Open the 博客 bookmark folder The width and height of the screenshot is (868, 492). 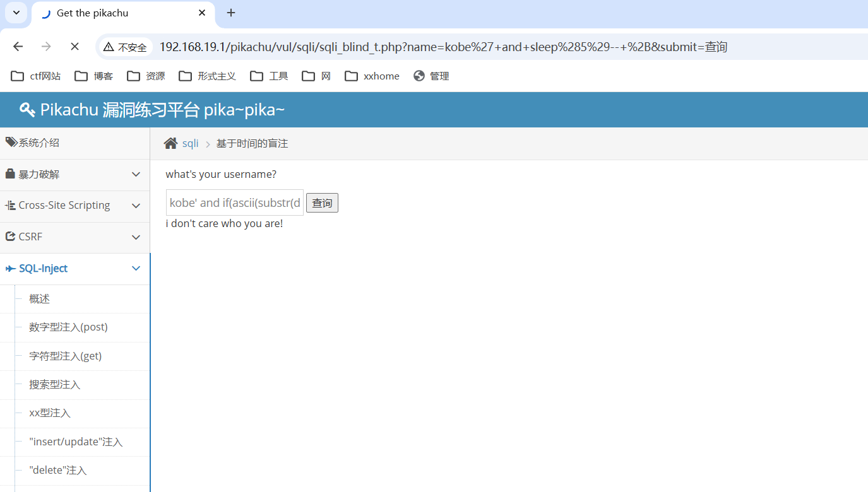(93, 76)
